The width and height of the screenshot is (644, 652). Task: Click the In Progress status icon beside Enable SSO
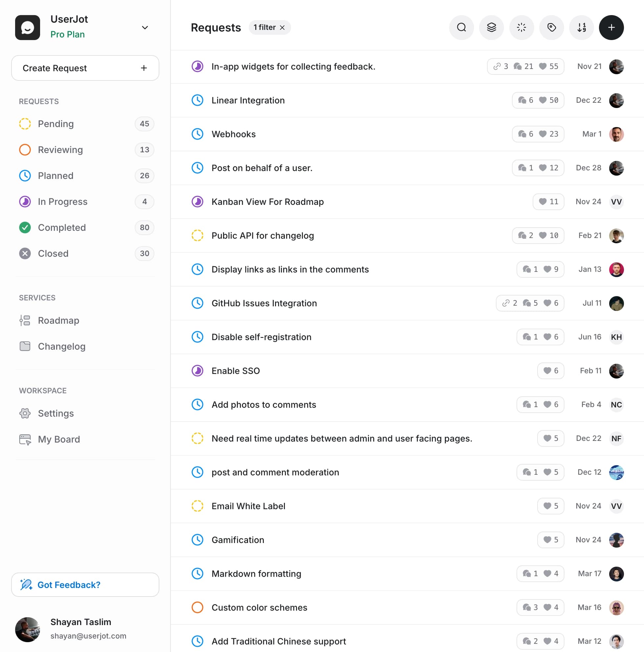pos(197,371)
